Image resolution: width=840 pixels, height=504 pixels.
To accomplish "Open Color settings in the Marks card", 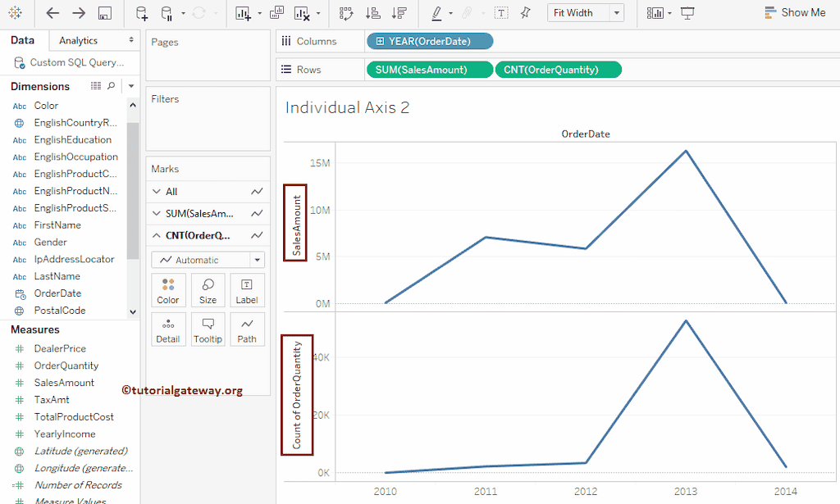I will (168, 289).
